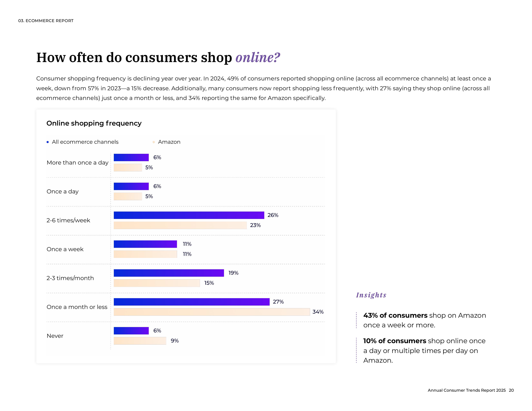Select the "Once a week" category label

click(x=65, y=249)
